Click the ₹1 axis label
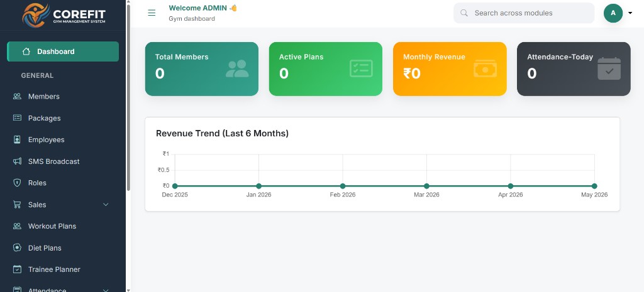Viewport: 644px width, 292px height. [x=166, y=154]
